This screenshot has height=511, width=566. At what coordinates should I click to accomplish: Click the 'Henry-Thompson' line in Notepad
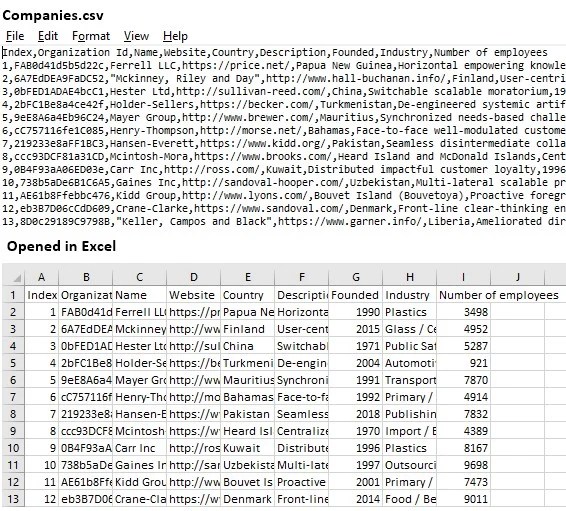click(x=284, y=131)
